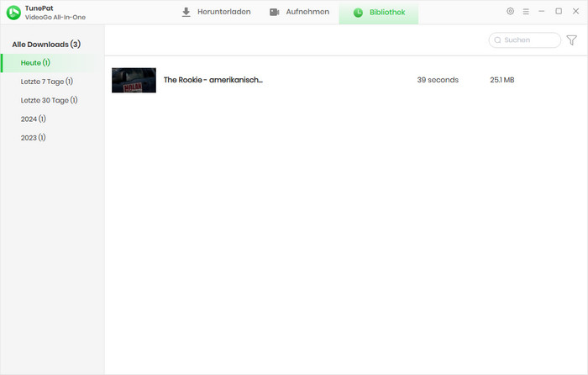The width and height of the screenshot is (588, 375).
Task: Select Alle Downloads (3) in sidebar
Action: pos(46,44)
